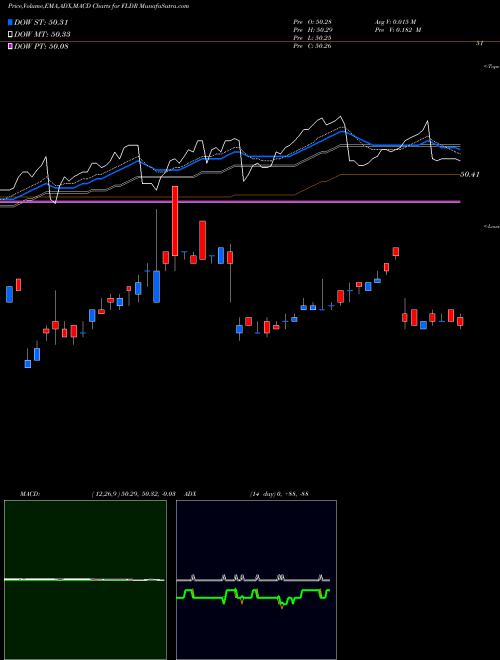Click the magenta DOW PT legend swatch
Screen dimensions: 500x660
(x=11, y=46)
